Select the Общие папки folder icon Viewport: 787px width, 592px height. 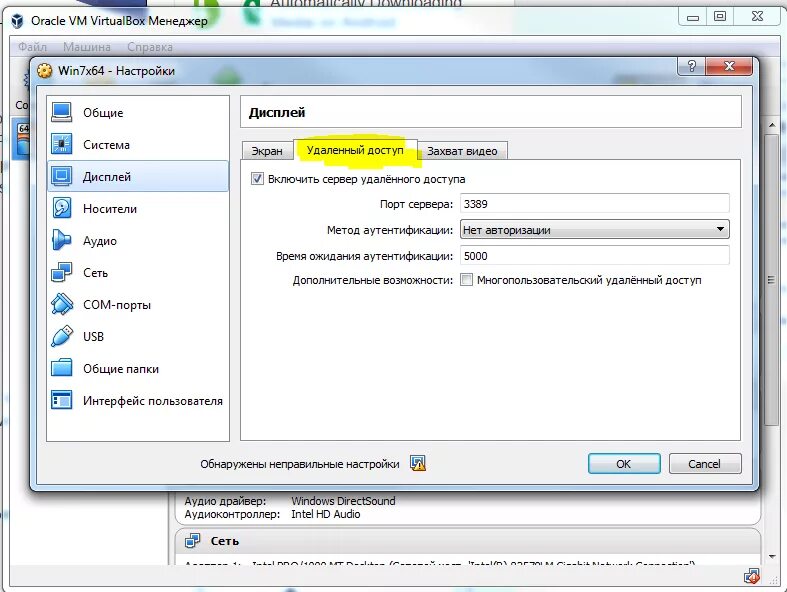pyautogui.click(x=62, y=368)
